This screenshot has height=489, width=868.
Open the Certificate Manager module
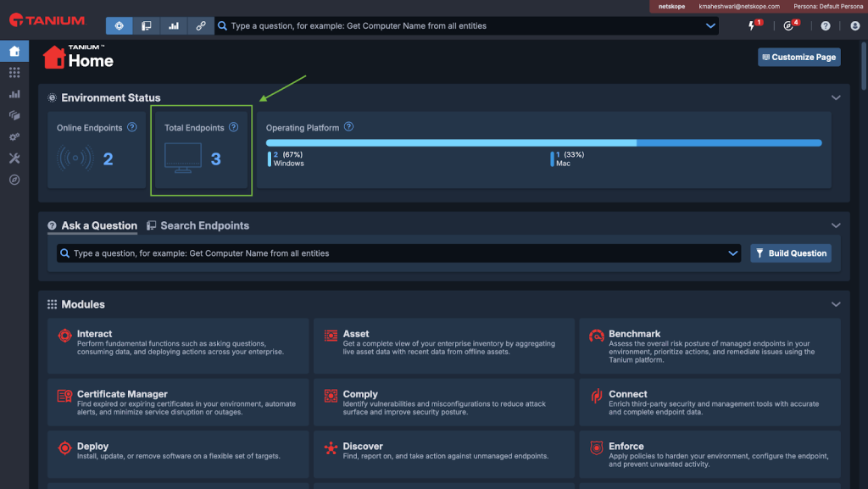click(178, 403)
